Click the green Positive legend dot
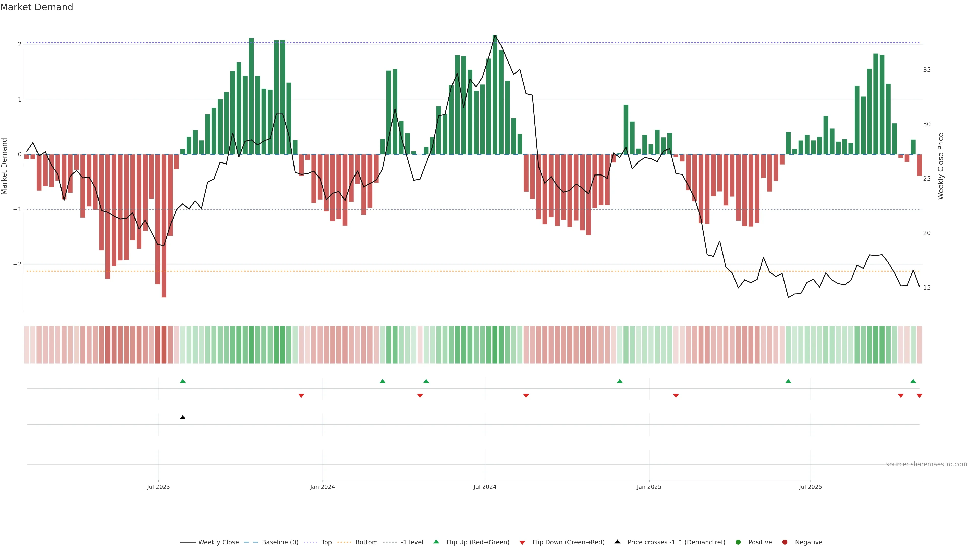 (x=738, y=542)
